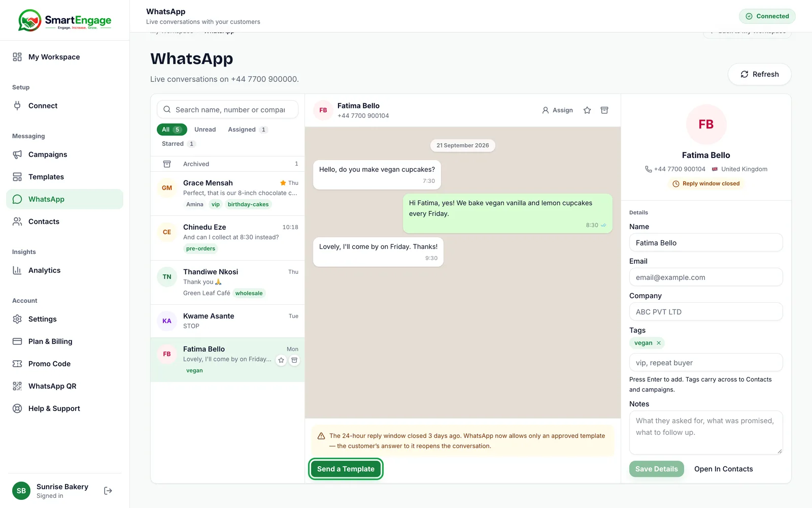This screenshot has height=508, width=812.
Task: Click the message 'Hello, do you make vegan cupcakes?'
Action: point(377,175)
